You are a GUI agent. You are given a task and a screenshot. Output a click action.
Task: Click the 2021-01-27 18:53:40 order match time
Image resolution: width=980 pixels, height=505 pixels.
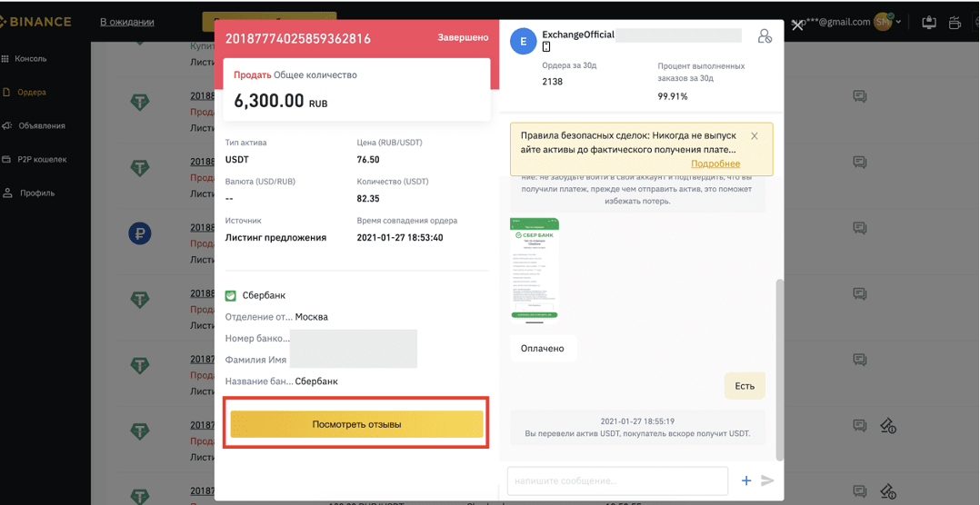400,238
